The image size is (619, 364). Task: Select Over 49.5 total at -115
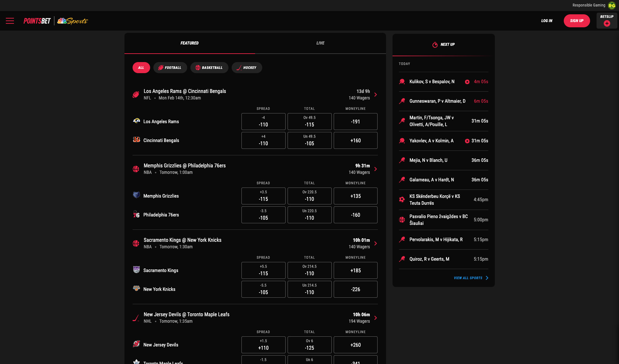coord(309,122)
